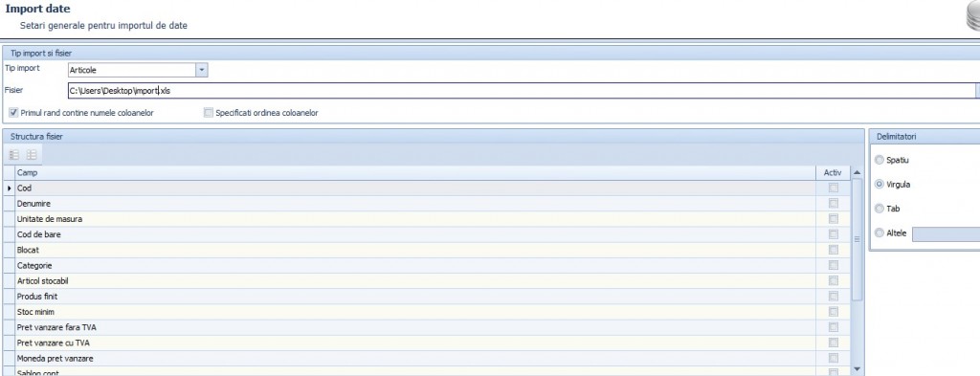Screen dimensions: 980x376
Task: Check Activ box for Moneda pret vanzare
Action: [834, 359]
